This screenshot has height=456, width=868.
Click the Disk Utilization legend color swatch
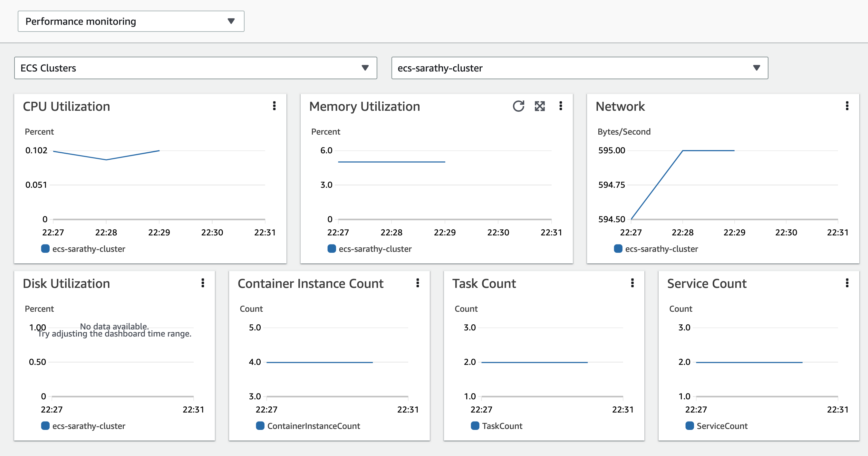(45, 426)
